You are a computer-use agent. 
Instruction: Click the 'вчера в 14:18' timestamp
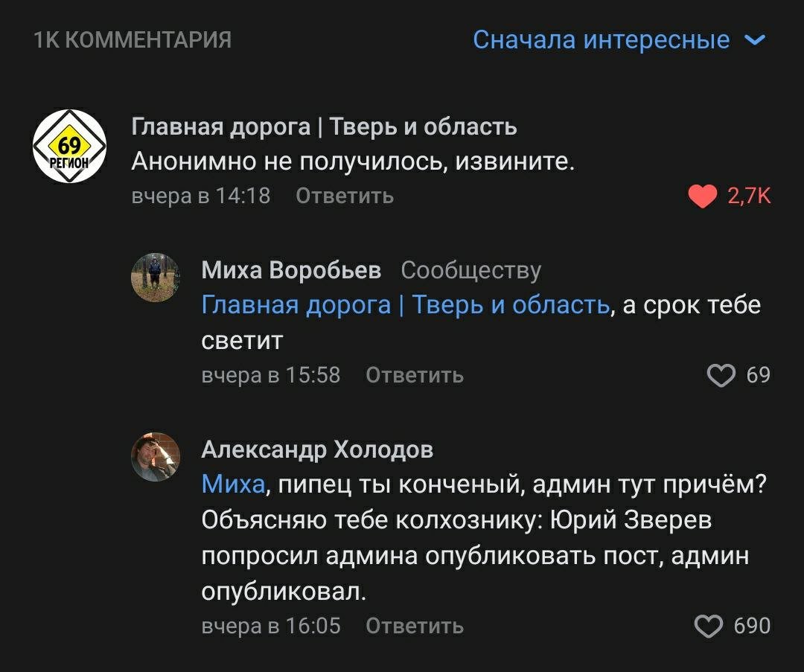click(200, 196)
